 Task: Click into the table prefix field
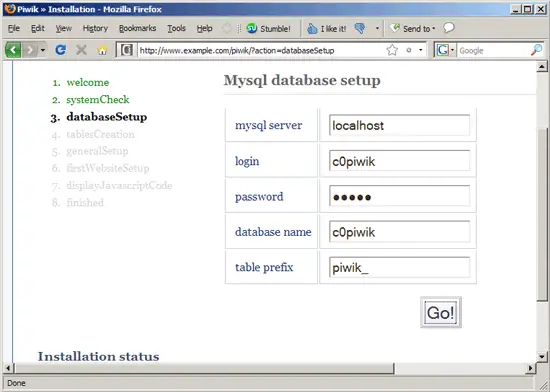coord(399,268)
